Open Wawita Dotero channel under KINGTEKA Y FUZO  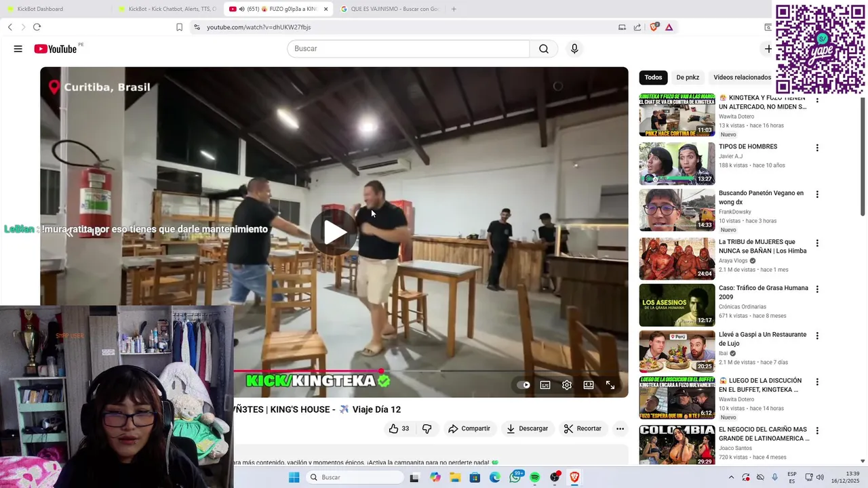pos(736,117)
